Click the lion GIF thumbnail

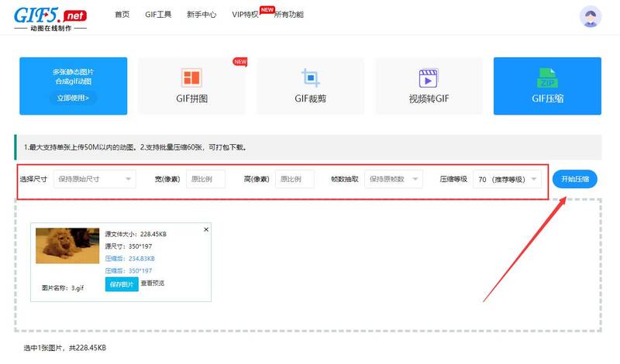pyautogui.click(x=67, y=246)
